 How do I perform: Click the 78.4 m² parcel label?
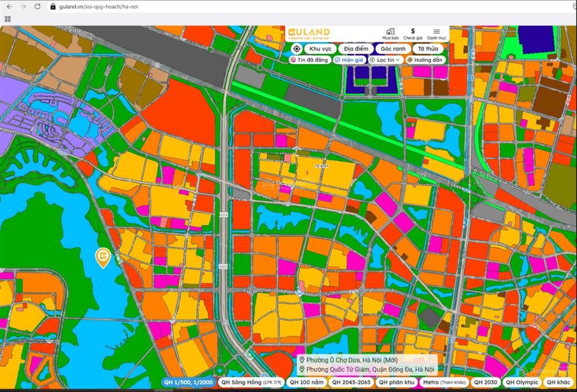click(321, 166)
